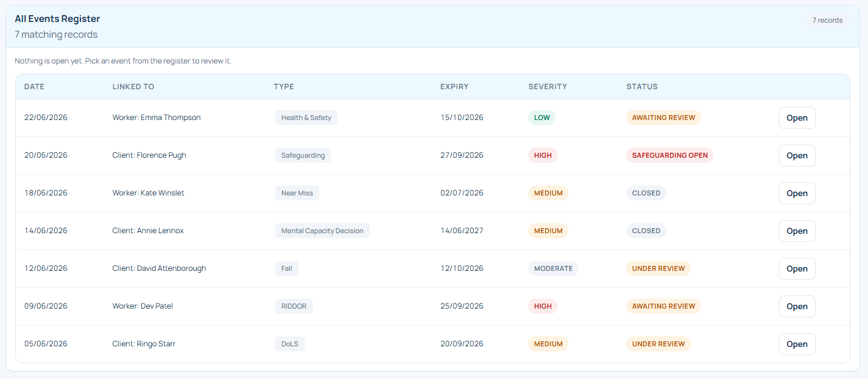Click the 'Safeguarding' type tag
Image resolution: width=868 pixels, height=379 pixels.
click(303, 155)
